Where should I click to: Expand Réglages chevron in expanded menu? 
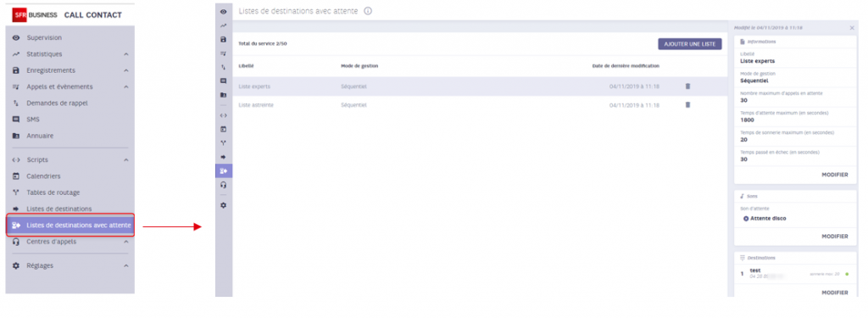pos(126,266)
